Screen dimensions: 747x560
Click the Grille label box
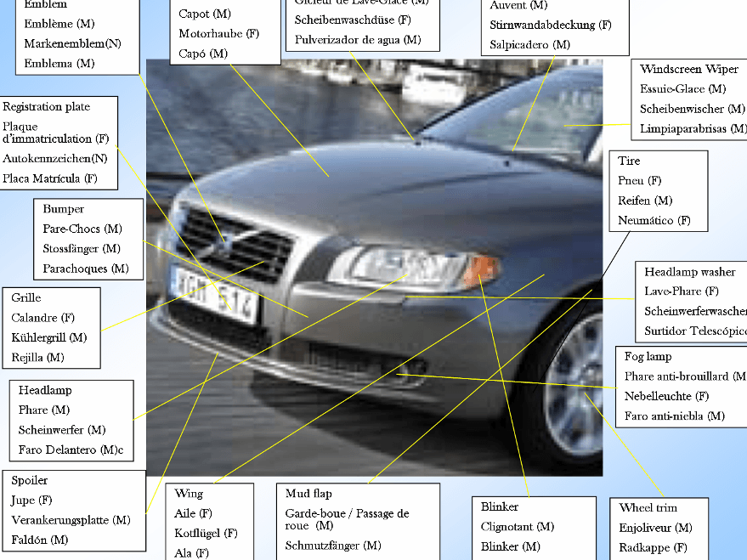coord(51,327)
